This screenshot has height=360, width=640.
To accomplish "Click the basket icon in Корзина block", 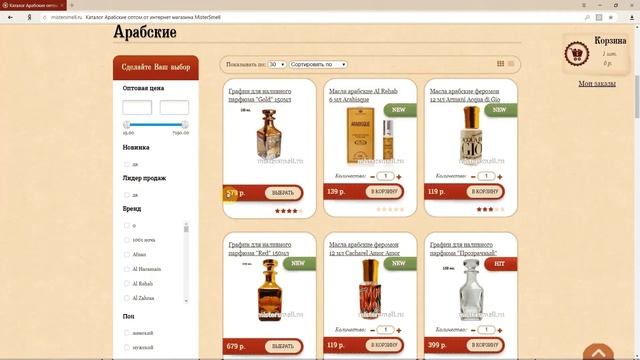I will click(577, 53).
